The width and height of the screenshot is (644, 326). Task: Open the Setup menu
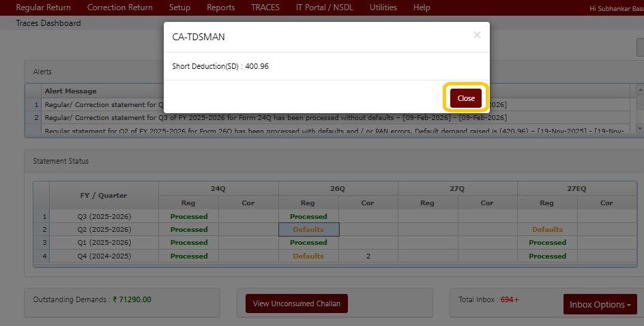point(179,8)
